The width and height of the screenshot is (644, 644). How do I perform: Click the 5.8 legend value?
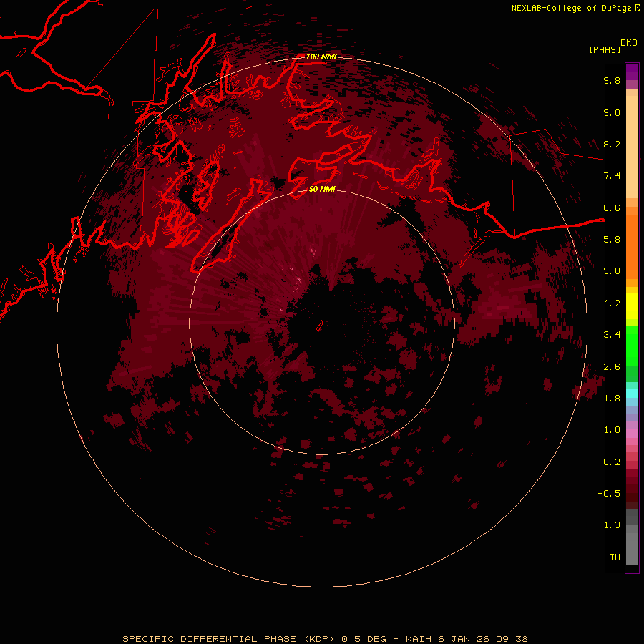[x=612, y=240]
